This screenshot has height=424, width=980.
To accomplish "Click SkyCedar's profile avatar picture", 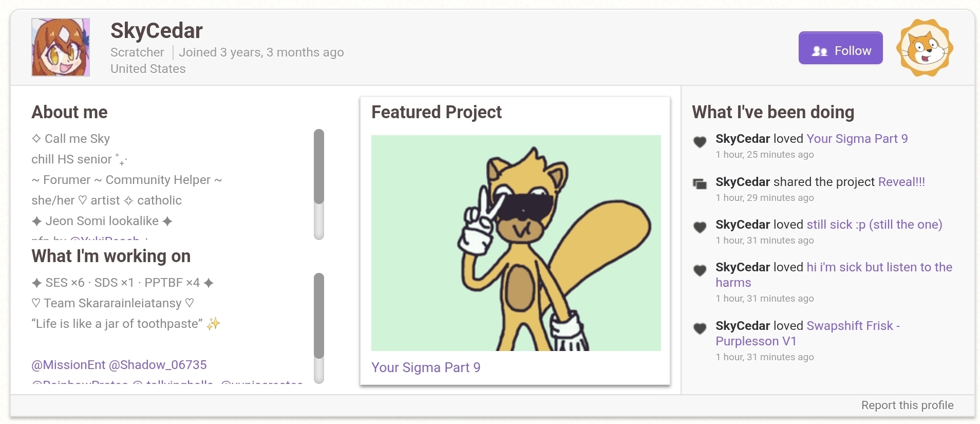I will point(60,47).
